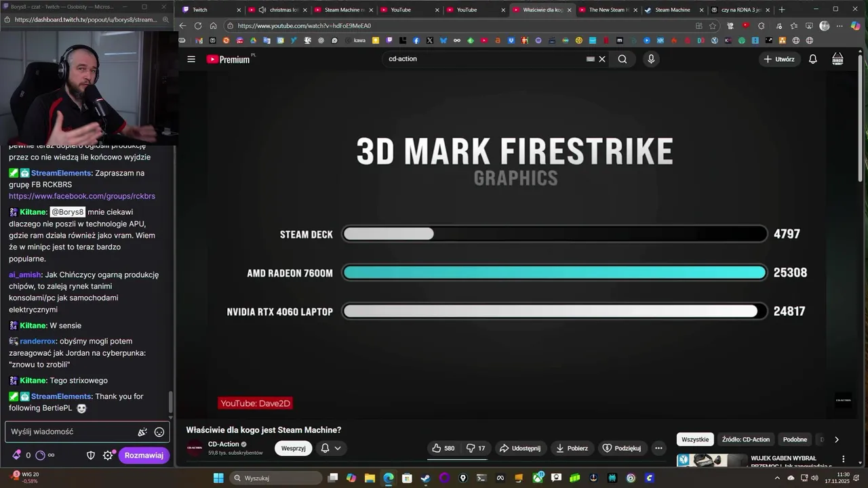The height and width of the screenshot is (488, 868).
Task: Open Twitch chat settings gear
Action: click(x=108, y=455)
